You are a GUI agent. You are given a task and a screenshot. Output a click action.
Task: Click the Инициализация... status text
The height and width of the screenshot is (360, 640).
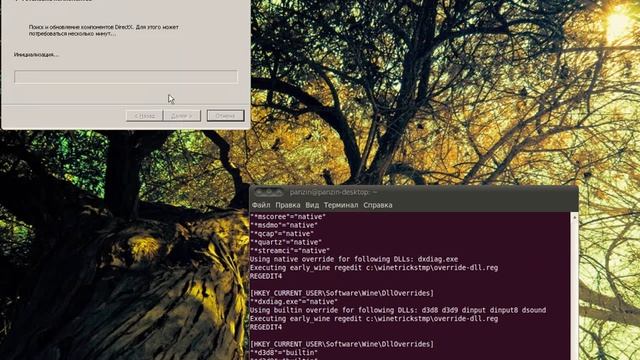[36, 55]
